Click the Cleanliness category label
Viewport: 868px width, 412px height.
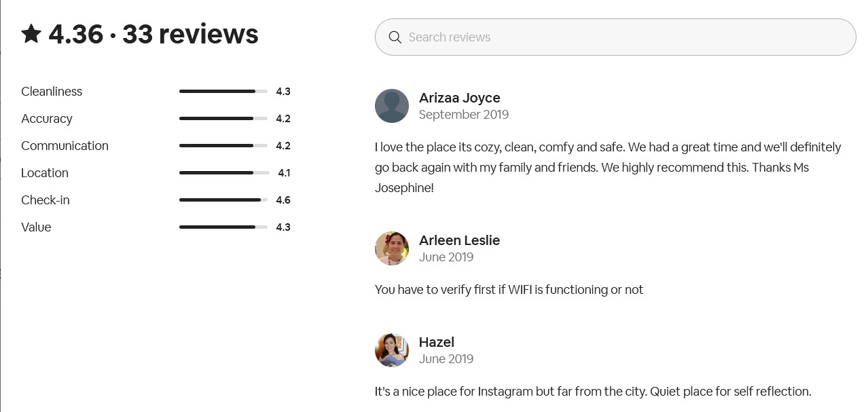point(52,92)
